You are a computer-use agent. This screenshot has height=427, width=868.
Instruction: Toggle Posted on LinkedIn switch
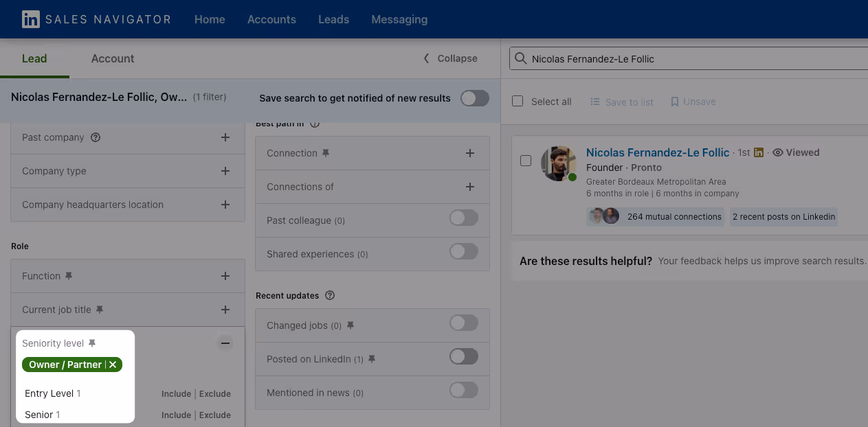tap(464, 357)
